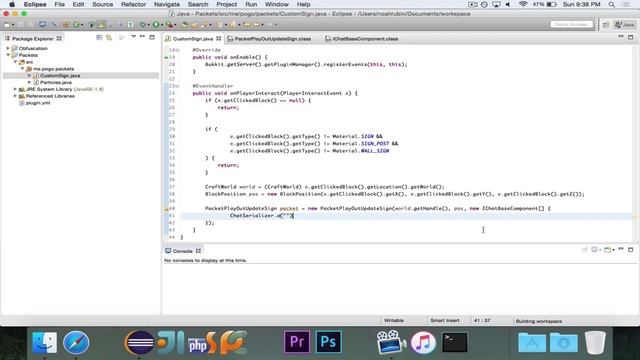Open the File menu
This screenshot has height=360, width=640.
(x=60, y=4)
